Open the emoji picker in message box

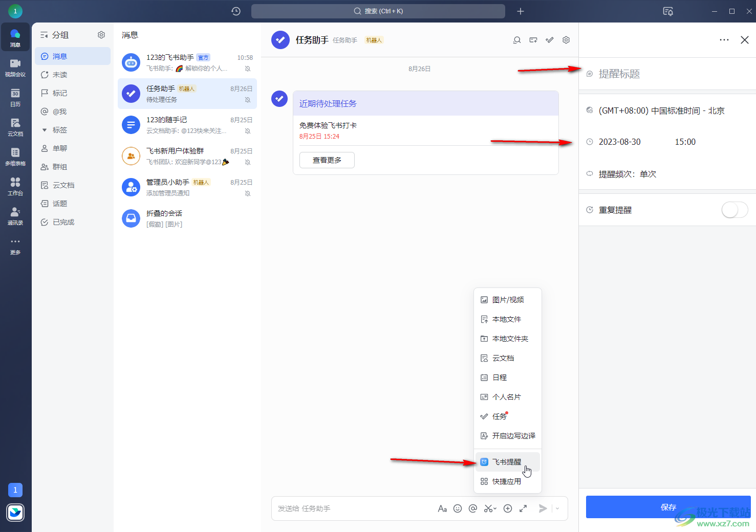tap(458, 508)
